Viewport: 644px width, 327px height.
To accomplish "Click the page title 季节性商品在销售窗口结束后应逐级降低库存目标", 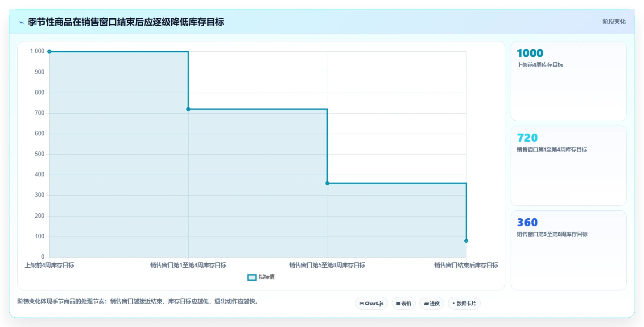I will (x=126, y=22).
